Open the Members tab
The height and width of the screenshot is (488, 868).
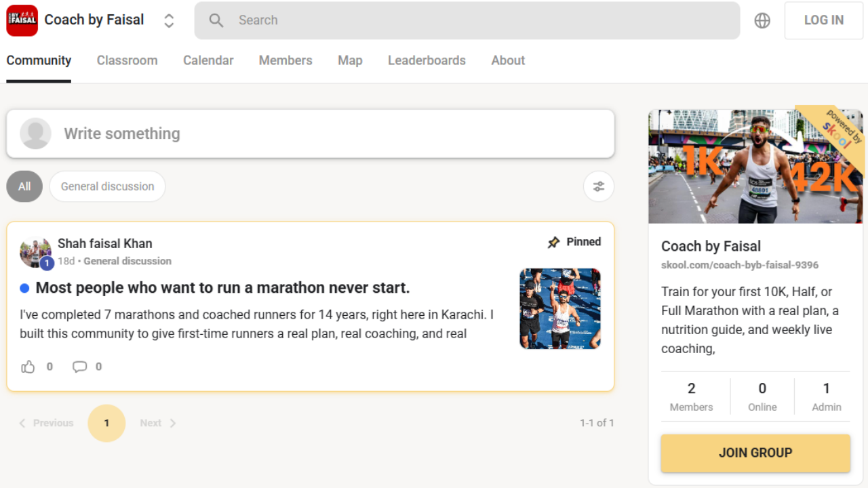(285, 60)
